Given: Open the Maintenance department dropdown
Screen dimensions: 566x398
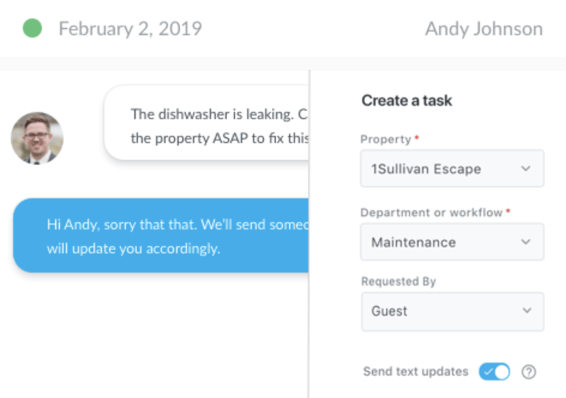Looking at the screenshot, I should (x=452, y=242).
